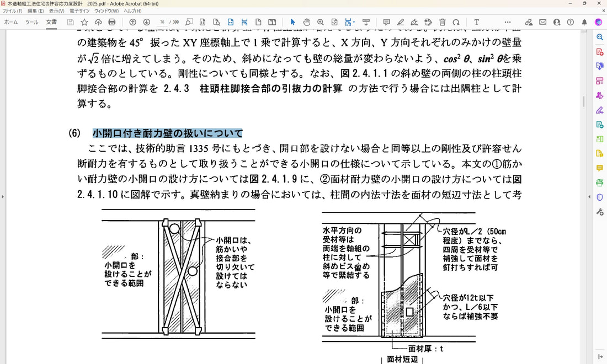This screenshot has width=607, height=364.
Task: Select the 文書 document tab
Action: (51, 22)
